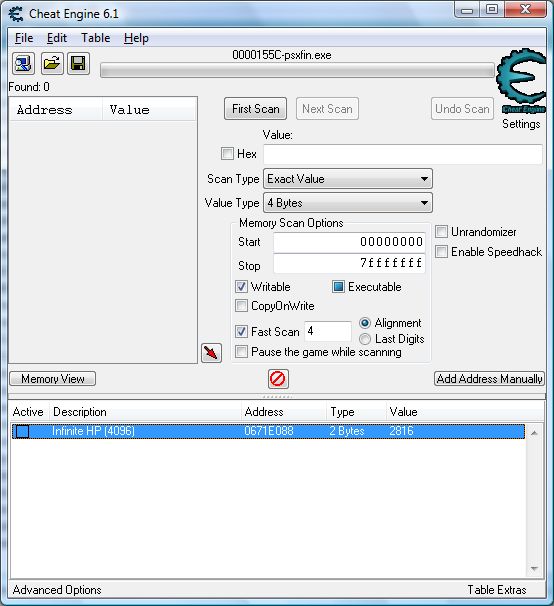Screen dimensions: 554x606
Task: Click the Next Scan button
Action: pyautogui.click(x=327, y=109)
